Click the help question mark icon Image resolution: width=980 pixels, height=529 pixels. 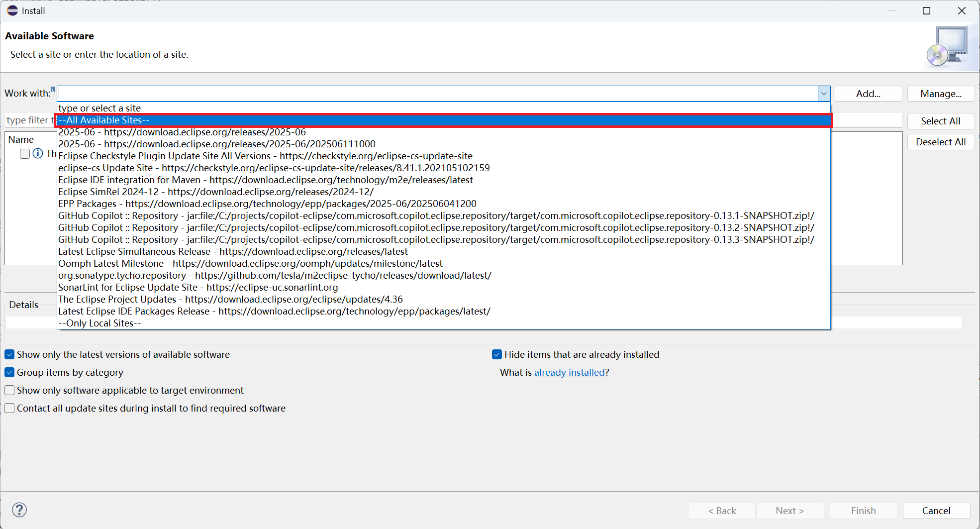click(19, 510)
